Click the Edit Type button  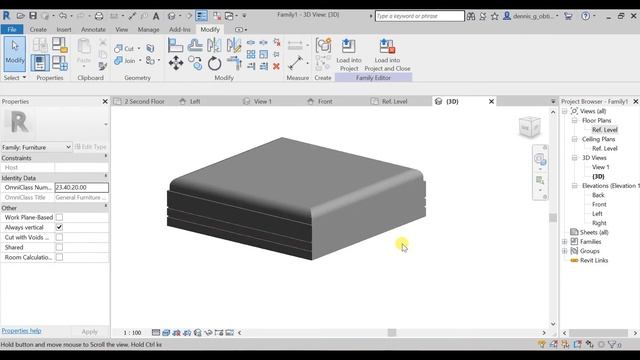91,147
